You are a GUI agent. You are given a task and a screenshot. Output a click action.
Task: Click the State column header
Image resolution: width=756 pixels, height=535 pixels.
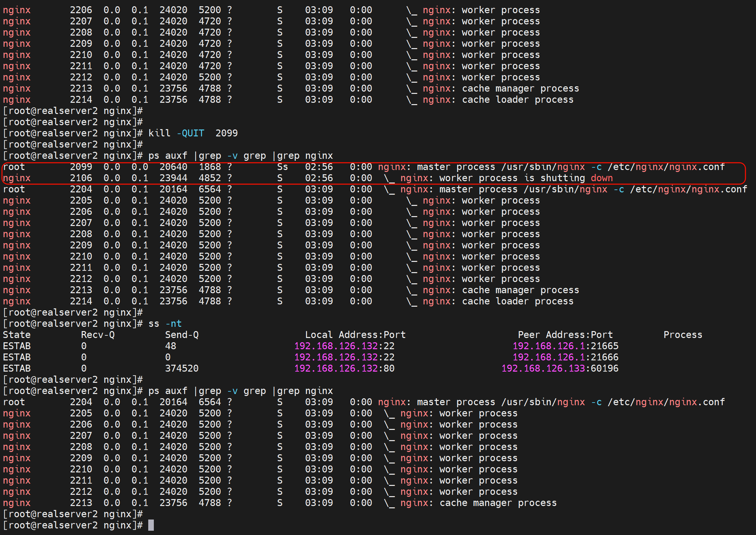pyautogui.click(x=17, y=335)
